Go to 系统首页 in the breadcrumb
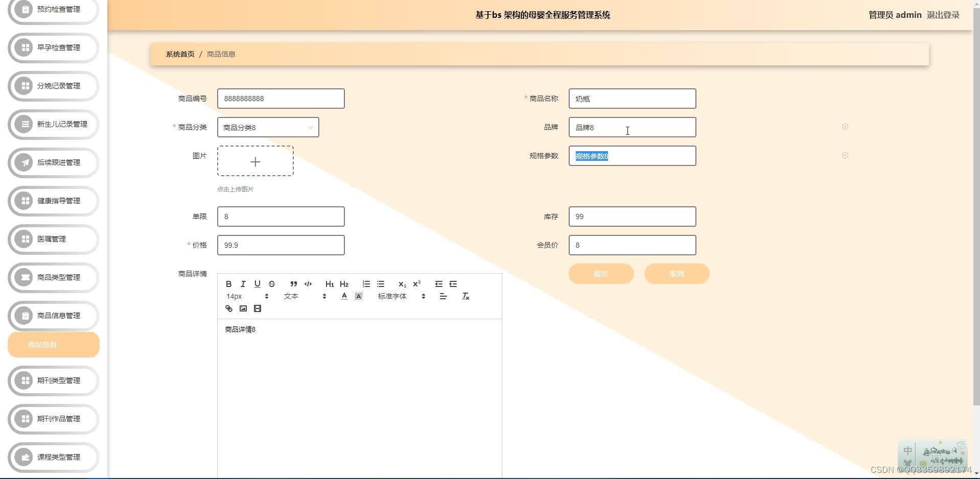 coord(180,54)
